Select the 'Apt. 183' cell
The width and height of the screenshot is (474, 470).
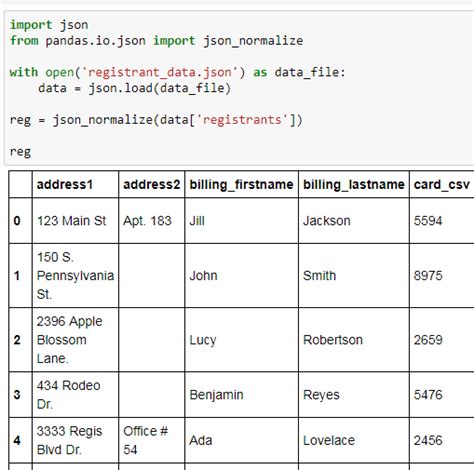point(152,221)
